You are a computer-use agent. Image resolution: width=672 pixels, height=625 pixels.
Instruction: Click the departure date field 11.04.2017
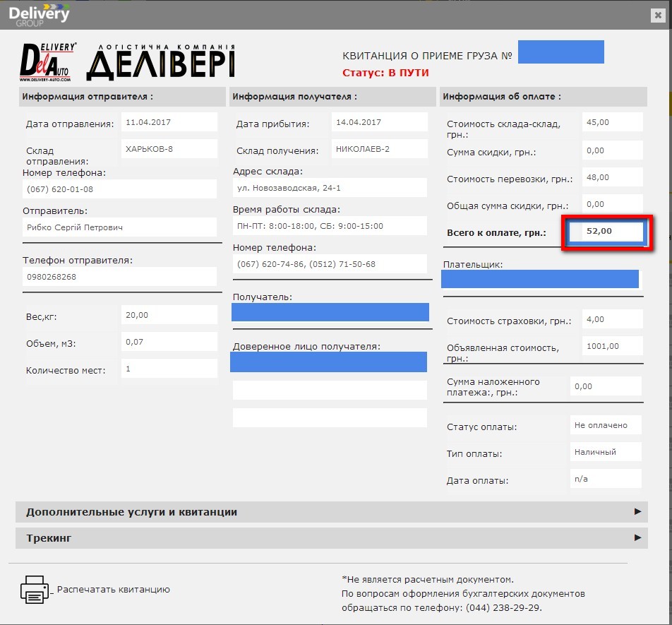point(169,122)
